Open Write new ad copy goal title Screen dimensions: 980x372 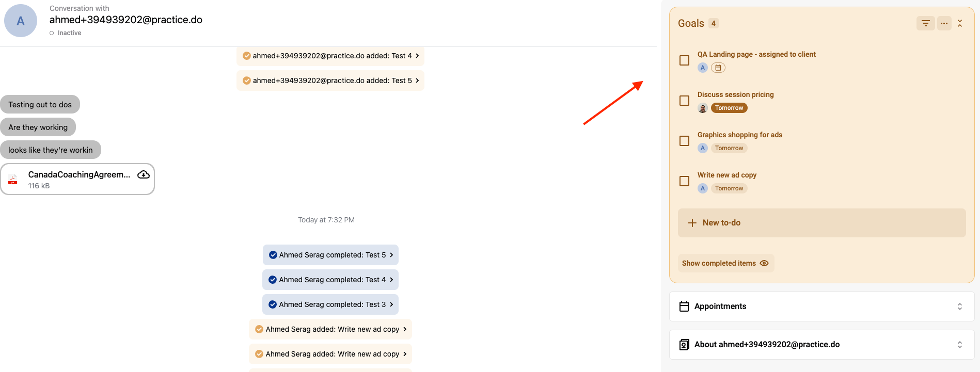(x=727, y=175)
